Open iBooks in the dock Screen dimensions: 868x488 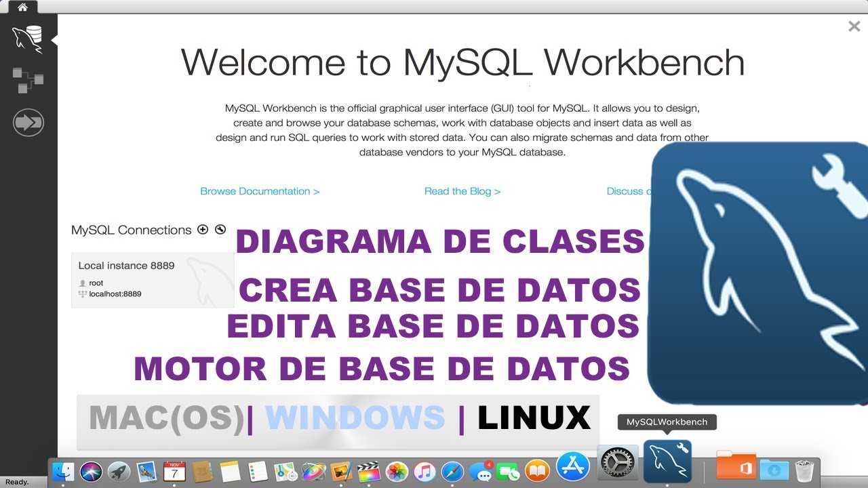(536, 472)
